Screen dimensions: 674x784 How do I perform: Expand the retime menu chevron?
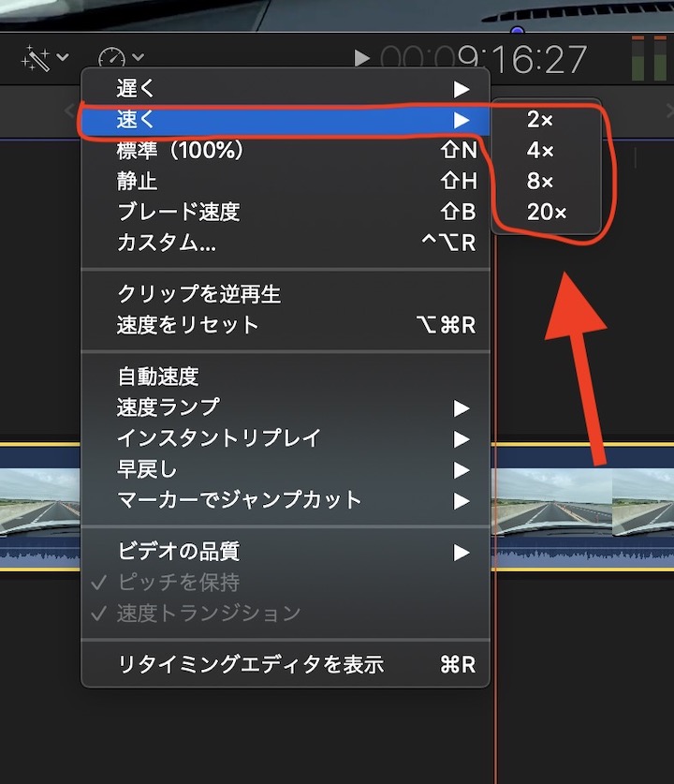click(x=139, y=57)
